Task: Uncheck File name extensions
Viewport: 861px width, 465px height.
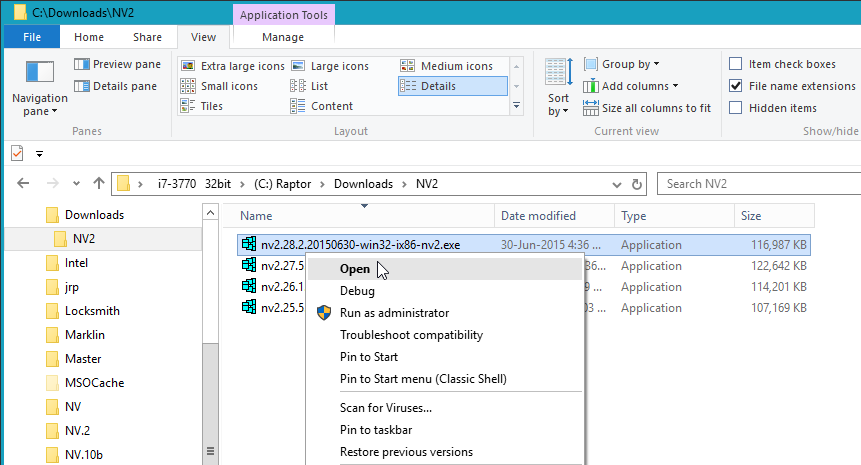Action: (736, 86)
